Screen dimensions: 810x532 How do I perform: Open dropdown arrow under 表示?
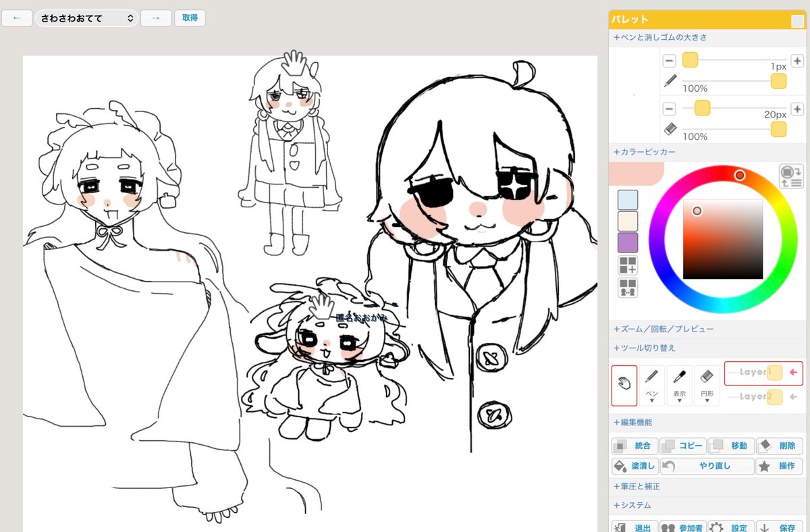[679, 400]
